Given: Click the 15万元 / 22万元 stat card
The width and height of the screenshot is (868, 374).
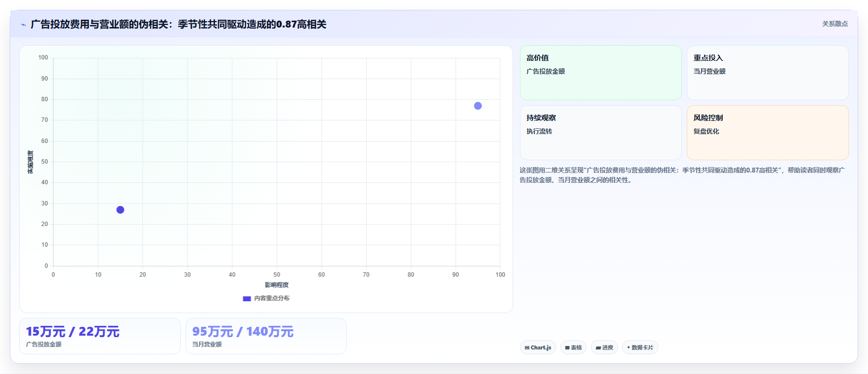Looking at the screenshot, I should click(100, 336).
